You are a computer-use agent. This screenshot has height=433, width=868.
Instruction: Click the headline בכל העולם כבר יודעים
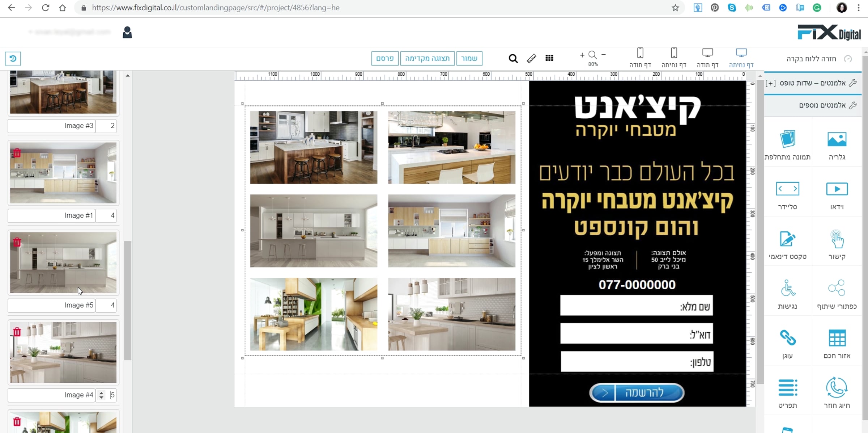(x=637, y=172)
